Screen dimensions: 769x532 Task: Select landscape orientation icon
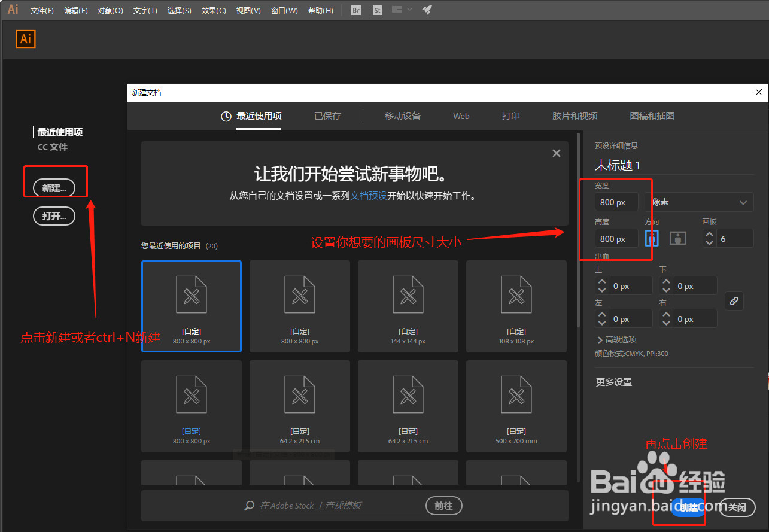tap(677, 238)
